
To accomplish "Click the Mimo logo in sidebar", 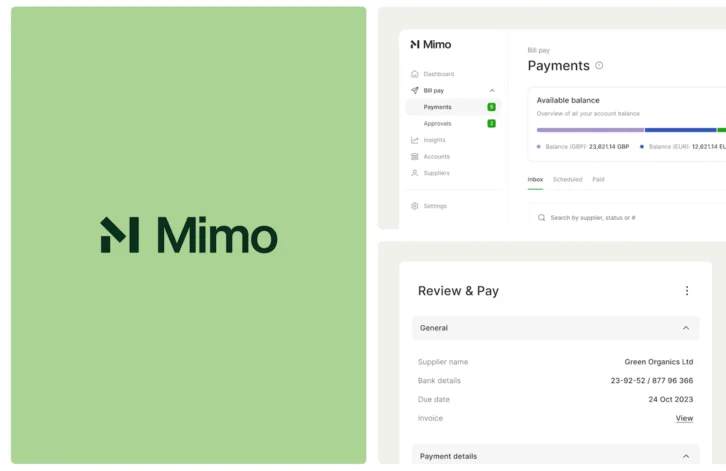I will pos(431,45).
